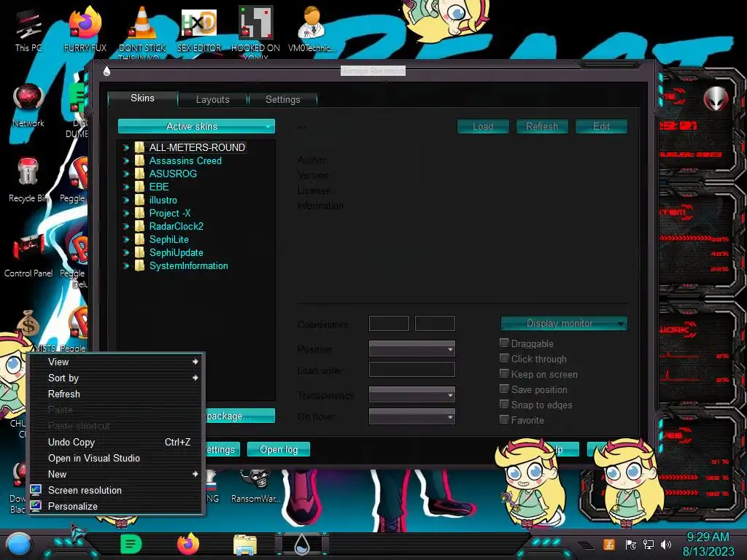Click the top Refresh button in Rainmeter

pos(542,126)
